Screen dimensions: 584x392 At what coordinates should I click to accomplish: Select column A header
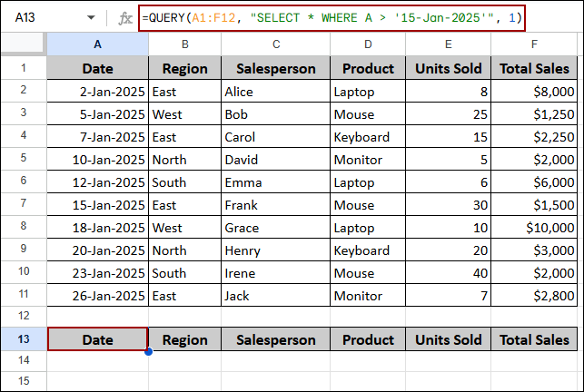97,44
